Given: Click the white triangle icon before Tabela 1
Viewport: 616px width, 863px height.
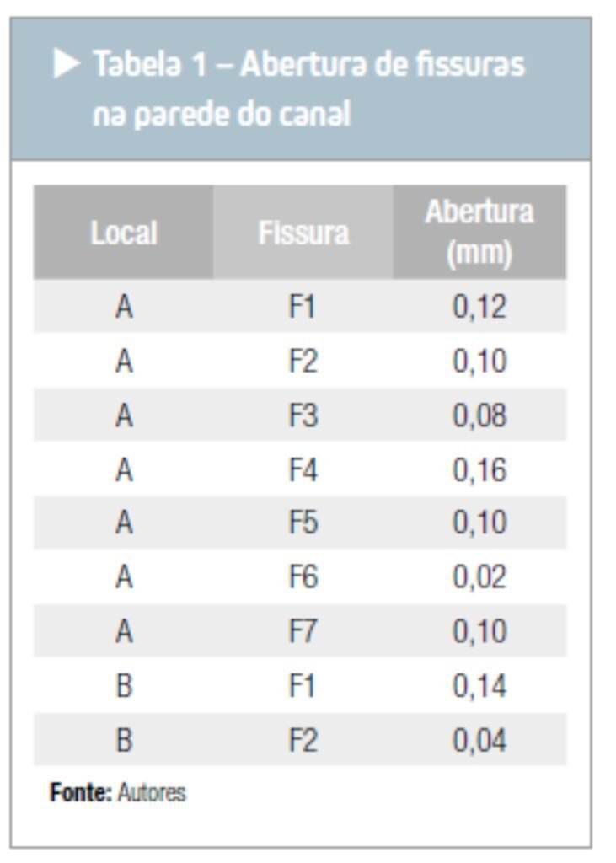Looking at the screenshot, I should (x=67, y=63).
